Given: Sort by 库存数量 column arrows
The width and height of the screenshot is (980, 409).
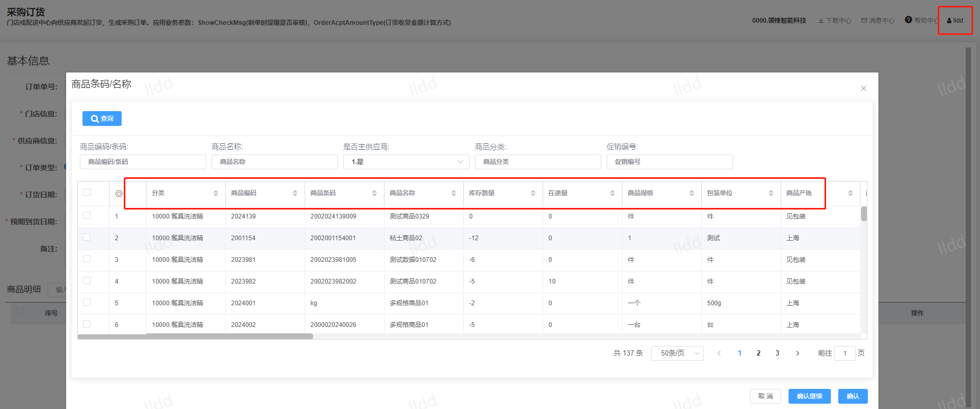Looking at the screenshot, I should pyautogui.click(x=533, y=193).
